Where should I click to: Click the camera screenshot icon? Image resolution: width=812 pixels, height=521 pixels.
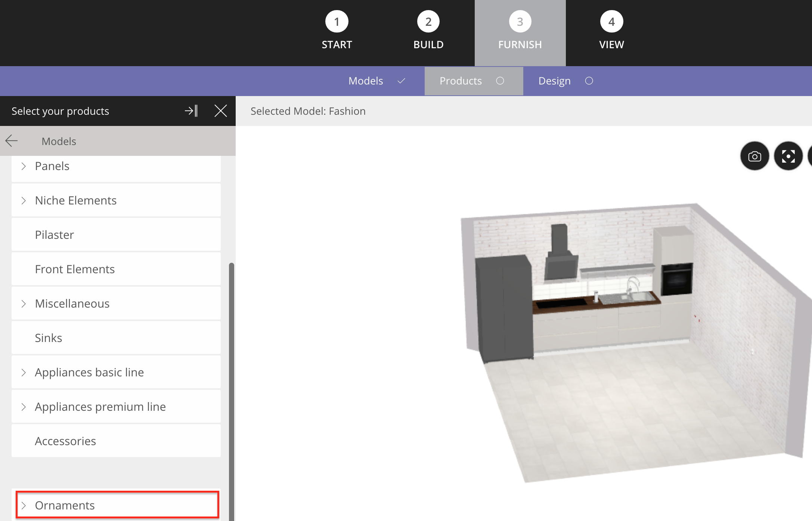(x=754, y=156)
